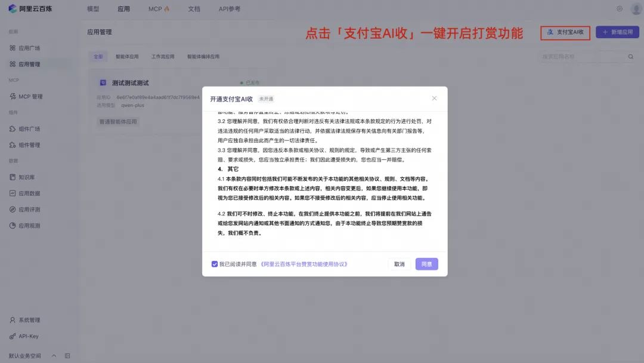Viewport: 644px width, 363px height.
Task: Click the 同意 button in the dialog
Action: tap(426, 264)
